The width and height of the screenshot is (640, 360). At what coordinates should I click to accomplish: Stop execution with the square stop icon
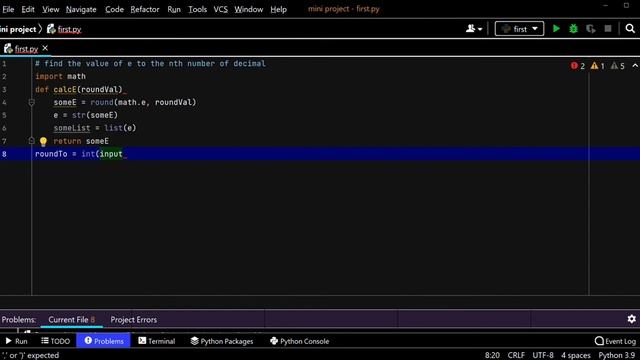[x=608, y=29]
